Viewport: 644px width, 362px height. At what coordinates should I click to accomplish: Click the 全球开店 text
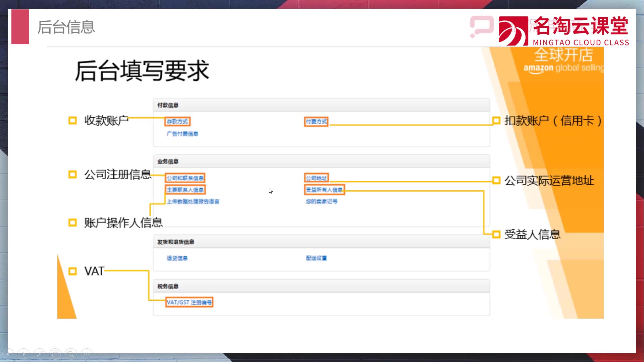(564, 55)
